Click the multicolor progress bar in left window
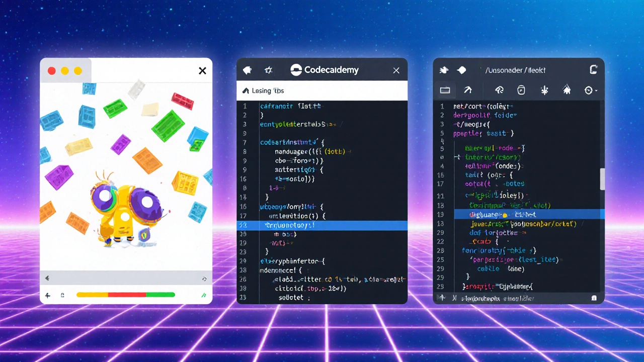 tap(125, 295)
